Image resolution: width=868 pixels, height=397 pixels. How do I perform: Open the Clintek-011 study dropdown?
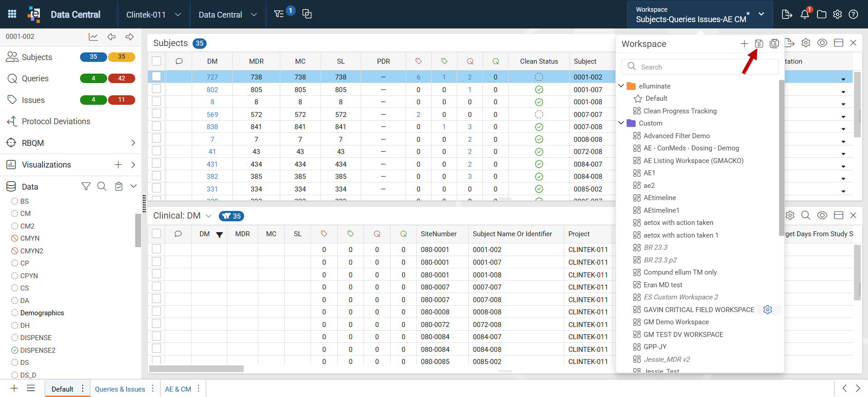tap(154, 14)
